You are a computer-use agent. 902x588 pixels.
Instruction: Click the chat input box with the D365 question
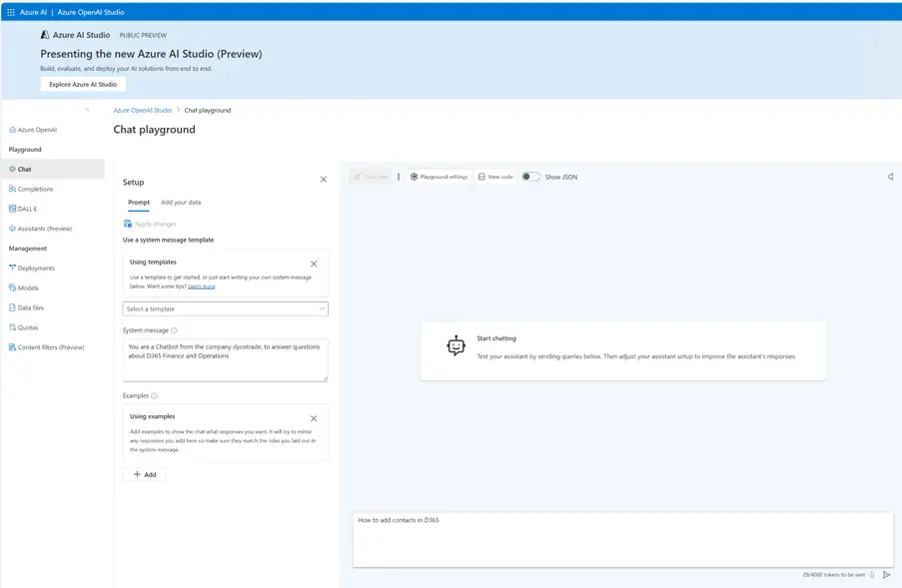[623, 540]
